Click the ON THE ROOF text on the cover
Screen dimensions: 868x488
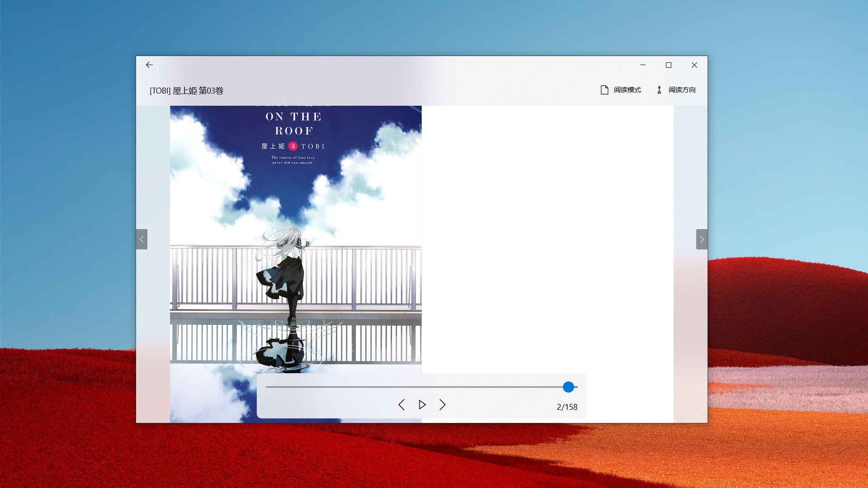coord(294,123)
